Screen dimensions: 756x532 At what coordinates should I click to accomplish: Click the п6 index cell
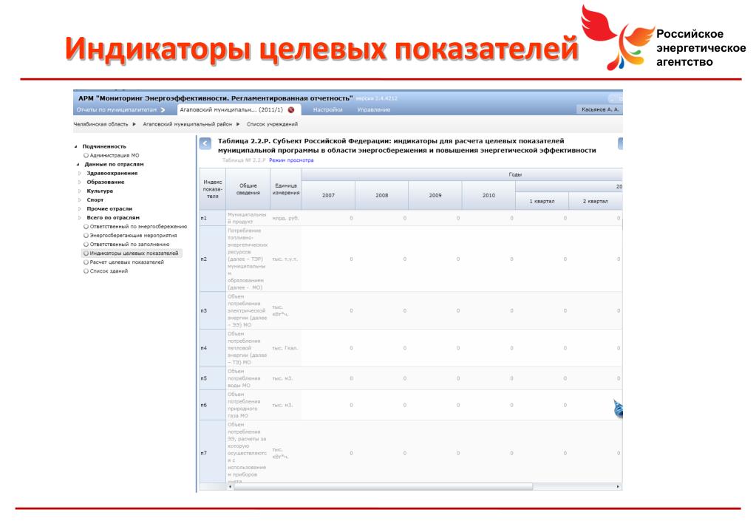point(213,405)
